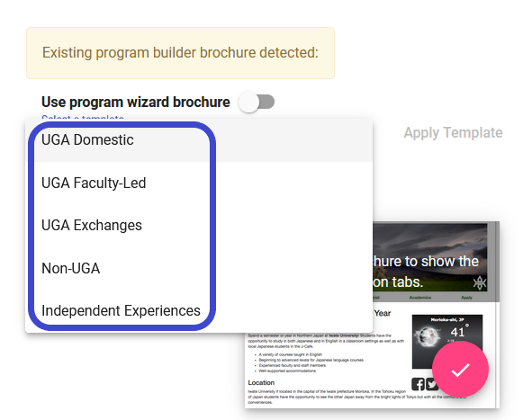Click the Facebook share icon
The width and height of the screenshot is (532, 420).
(418, 384)
